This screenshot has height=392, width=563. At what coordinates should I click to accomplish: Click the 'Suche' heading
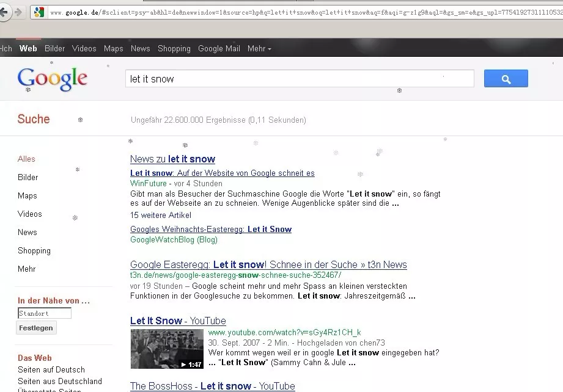(x=34, y=119)
